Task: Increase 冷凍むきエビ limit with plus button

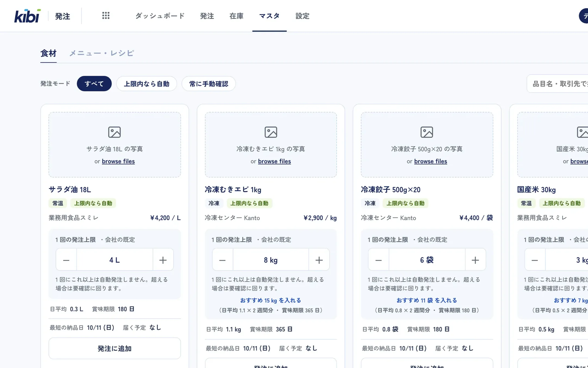Action: click(x=319, y=260)
